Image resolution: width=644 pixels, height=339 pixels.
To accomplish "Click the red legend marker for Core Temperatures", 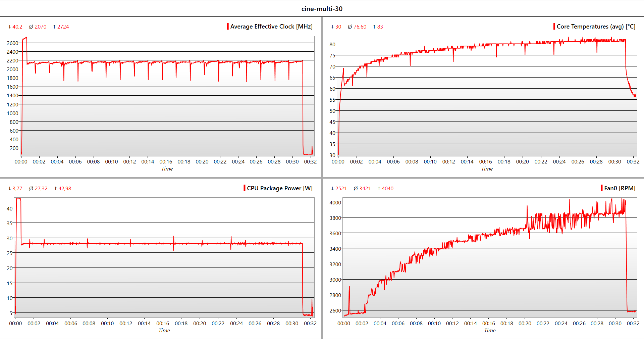I will pos(554,26).
